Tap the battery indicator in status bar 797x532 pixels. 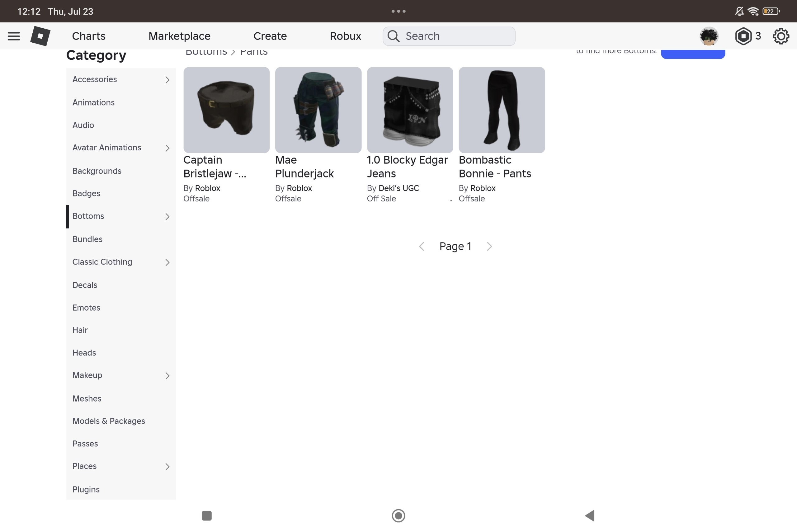[x=771, y=11]
